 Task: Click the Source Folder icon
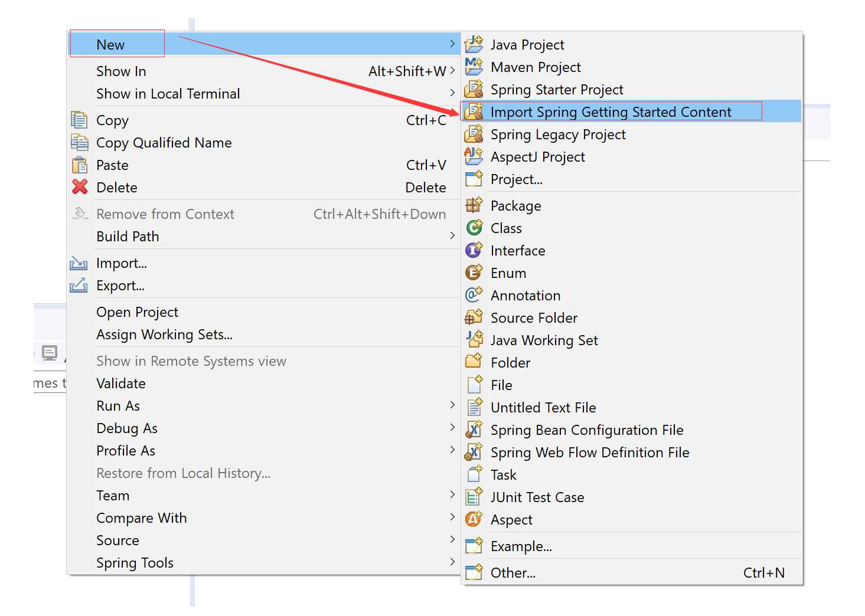point(474,317)
